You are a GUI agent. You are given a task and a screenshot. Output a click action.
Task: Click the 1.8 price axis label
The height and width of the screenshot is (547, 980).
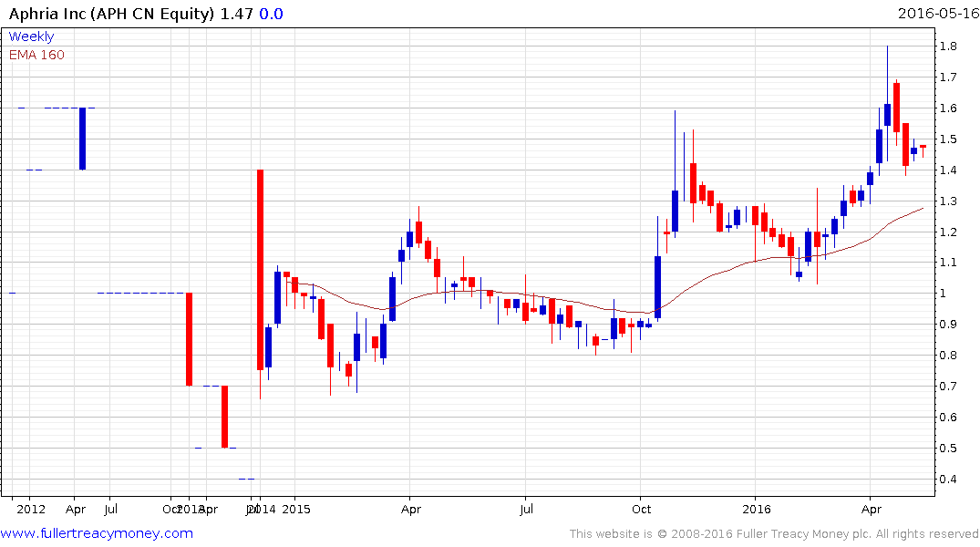pyautogui.click(x=948, y=46)
